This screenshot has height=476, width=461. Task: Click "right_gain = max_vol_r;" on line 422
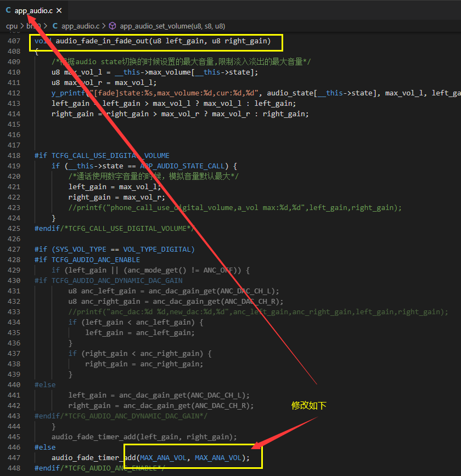[x=117, y=197]
